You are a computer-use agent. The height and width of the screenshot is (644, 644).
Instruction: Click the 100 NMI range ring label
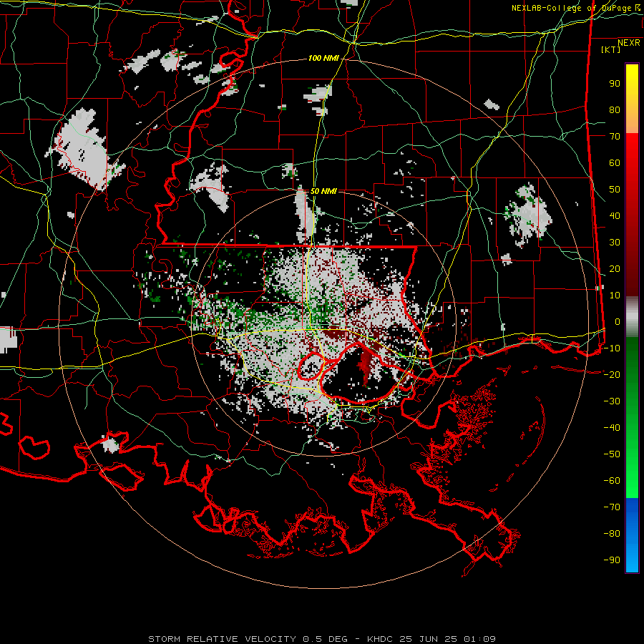coord(323,59)
